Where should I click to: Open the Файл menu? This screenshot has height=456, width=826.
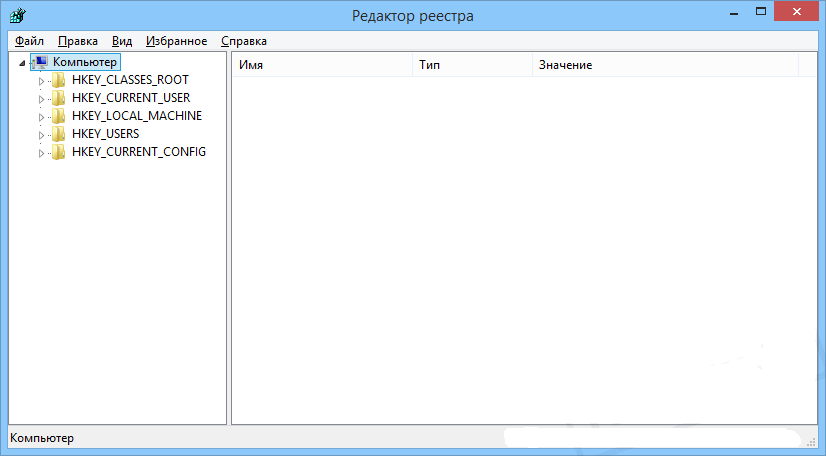click(x=30, y=41)
